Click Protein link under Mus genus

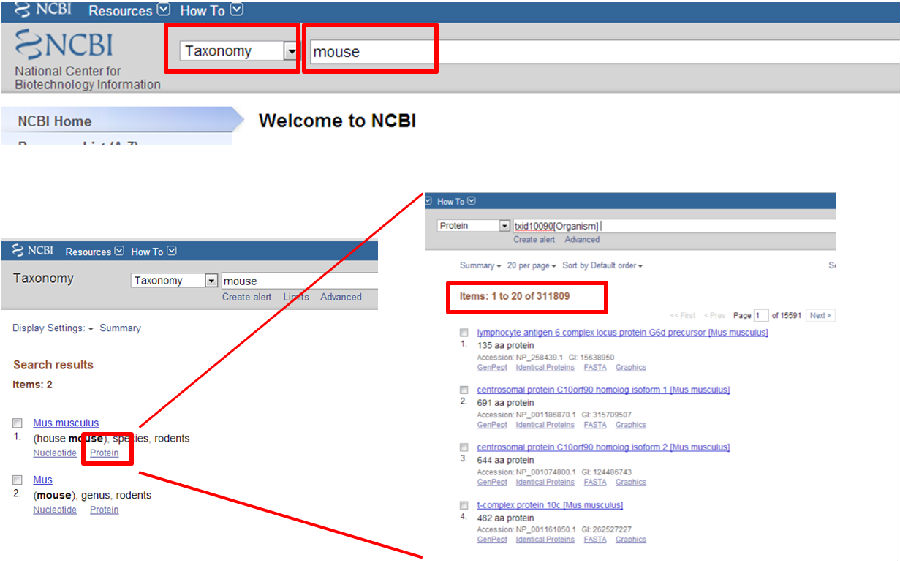tap(104, 510)
